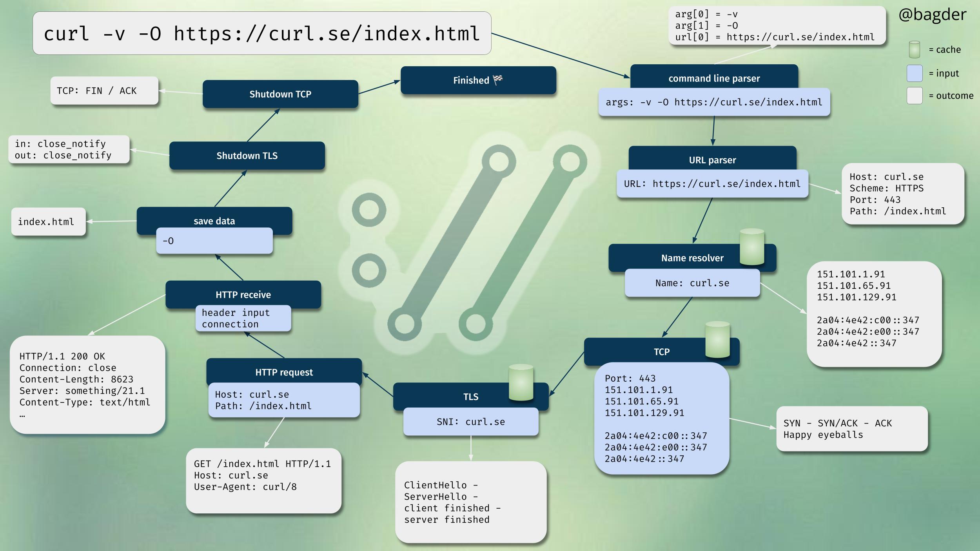Click the index.html outcome box
980x551 pixels.
48,222
